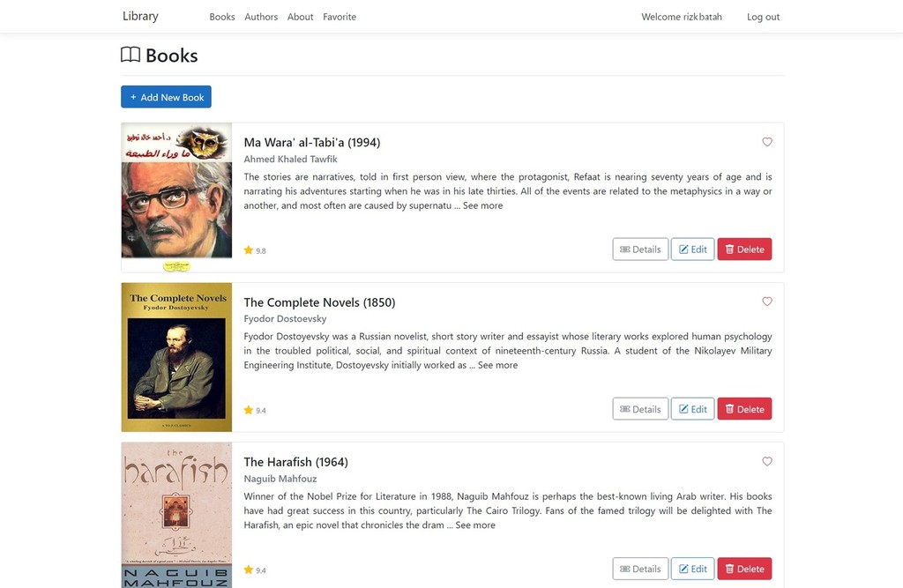The width and height of the screenshot is (903, 588).
Task: Log out of the library
Action: pyautogui.click(x=763, y=17)
